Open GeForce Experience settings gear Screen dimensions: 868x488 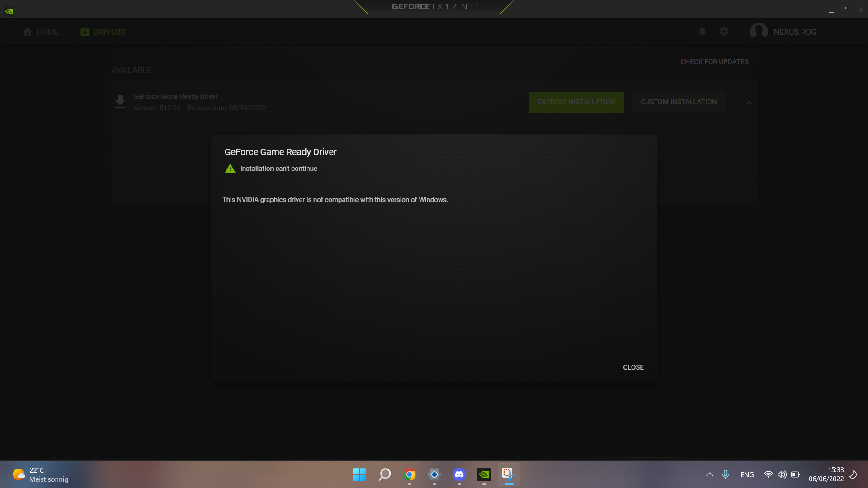click(724, 32)
